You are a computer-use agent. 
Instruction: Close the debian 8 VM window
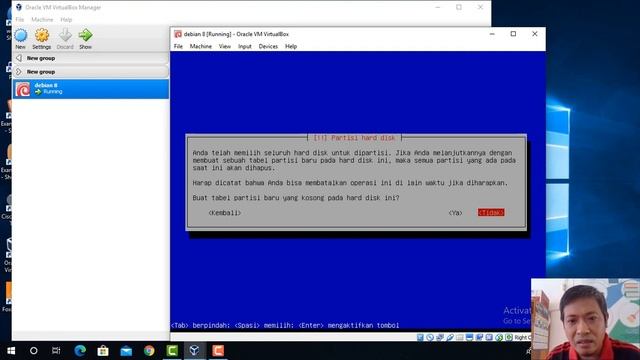[x=535, y=34]
